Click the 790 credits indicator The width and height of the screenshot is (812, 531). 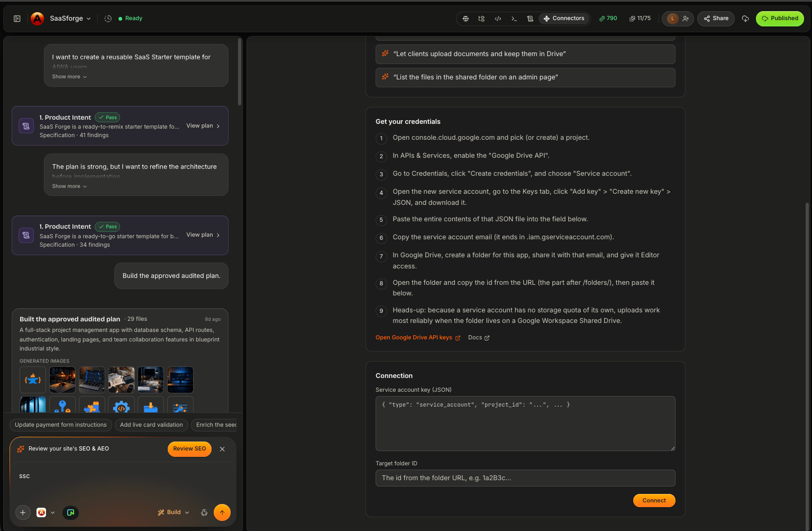pos(608,19)
